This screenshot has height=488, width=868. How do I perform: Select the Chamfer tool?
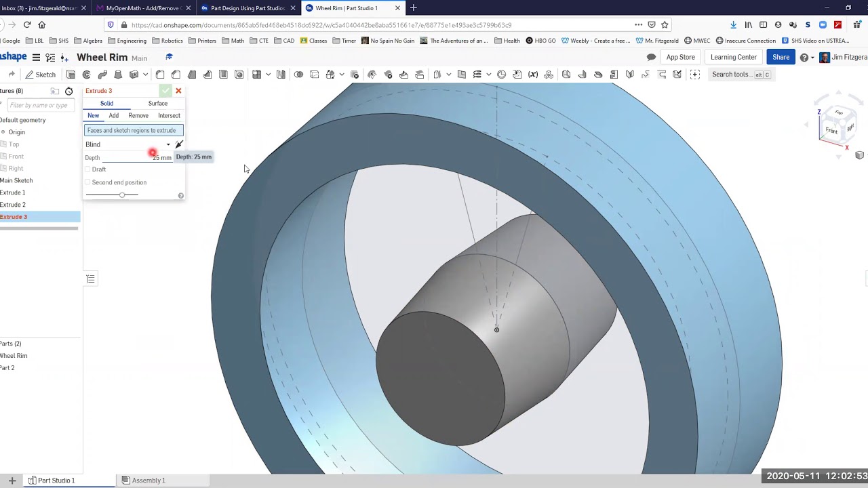(x=176, y=75)
